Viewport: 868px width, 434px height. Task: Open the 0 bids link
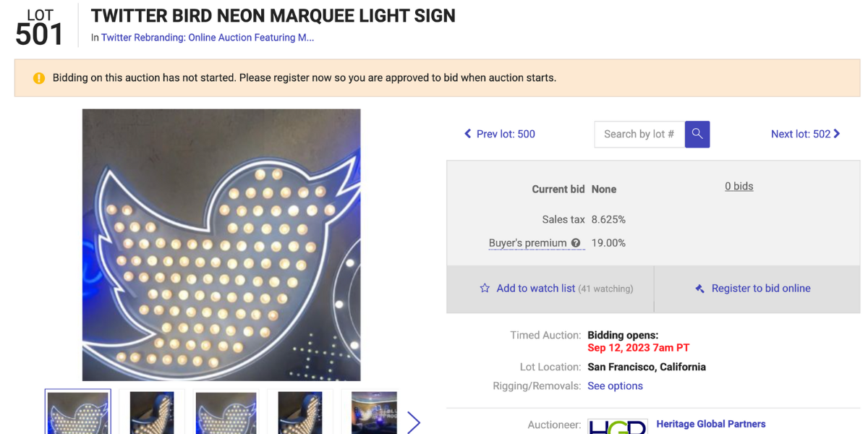[739, 186]
